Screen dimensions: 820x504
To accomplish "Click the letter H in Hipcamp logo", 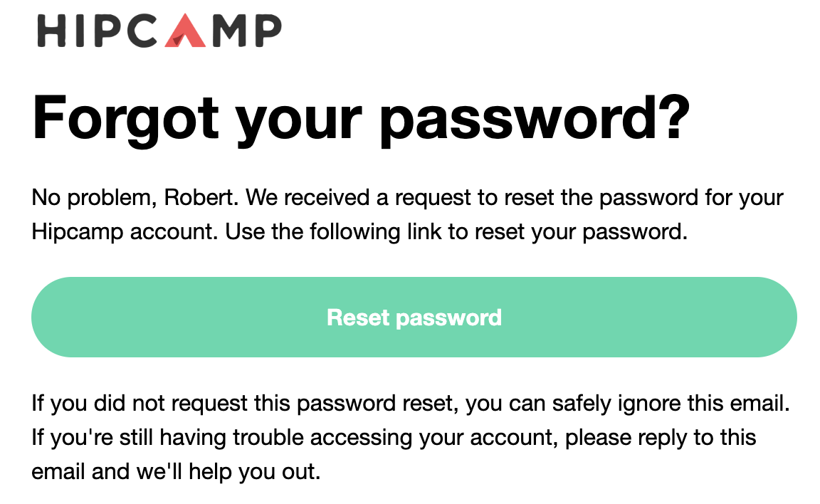I will tap(51, 31).
